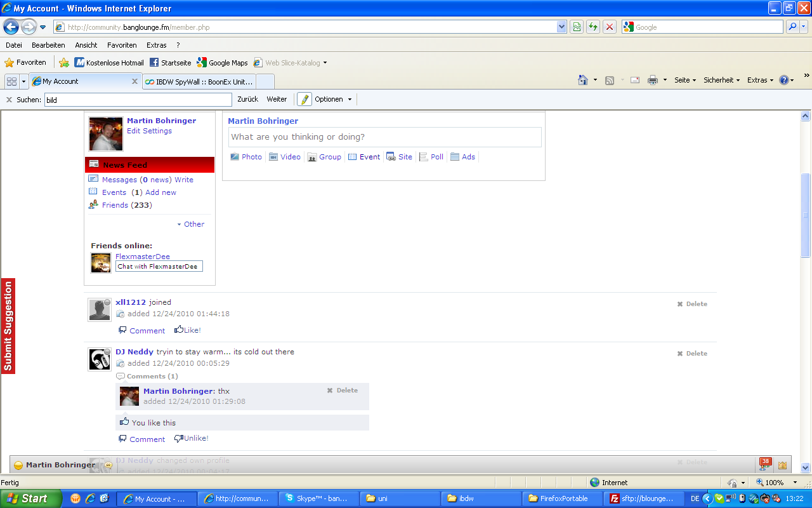The height and width of the screenshot is (508, 812).
Task: Go back using the browser Back arrow
Action: (11, 27)
